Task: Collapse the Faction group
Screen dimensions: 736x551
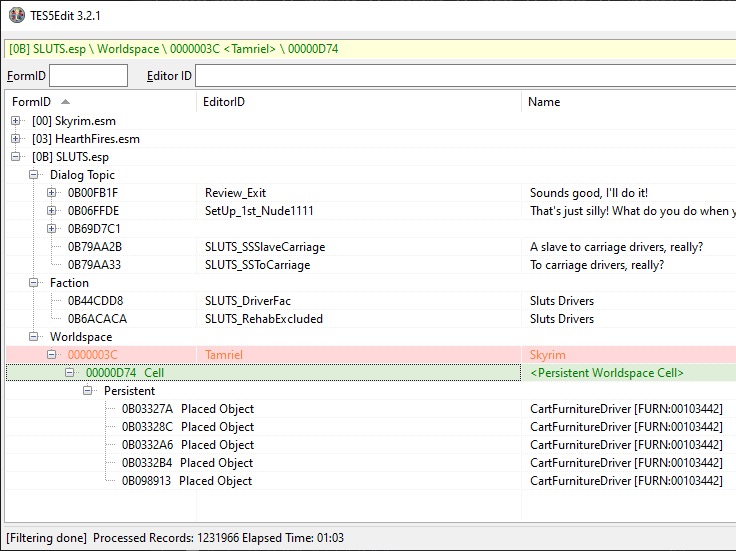Action: click(34, 283)
